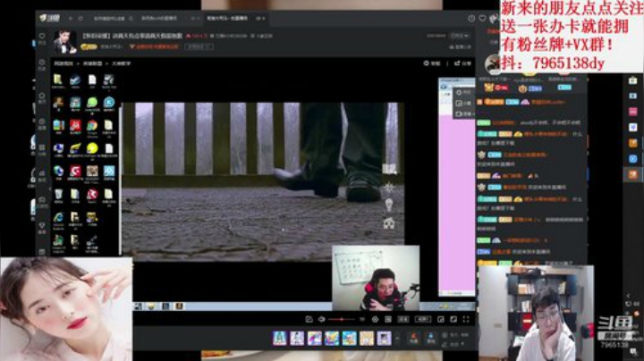This screenshot has width=644, height=361.
Task: Adjust the red volume slider
Action: point(342,319)
